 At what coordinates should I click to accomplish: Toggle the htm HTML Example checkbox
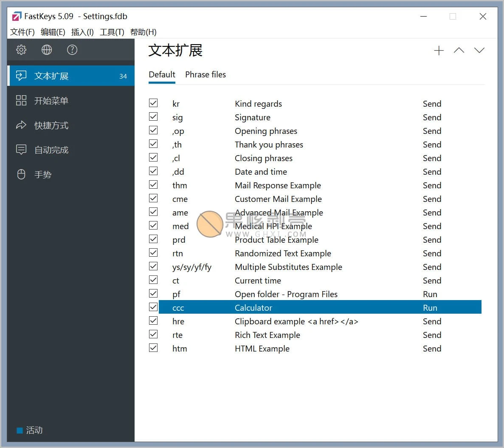[x=153, y=348]
